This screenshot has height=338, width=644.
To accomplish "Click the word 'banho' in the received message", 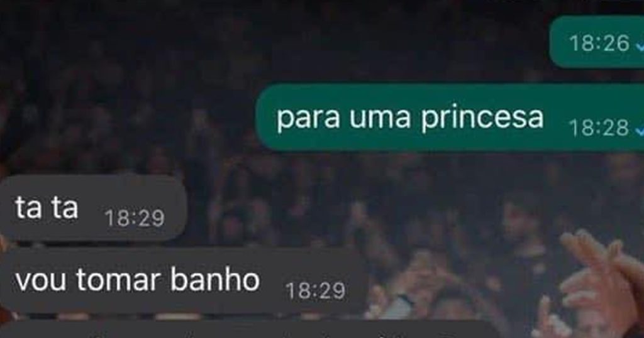I will (x=215, y=280).
